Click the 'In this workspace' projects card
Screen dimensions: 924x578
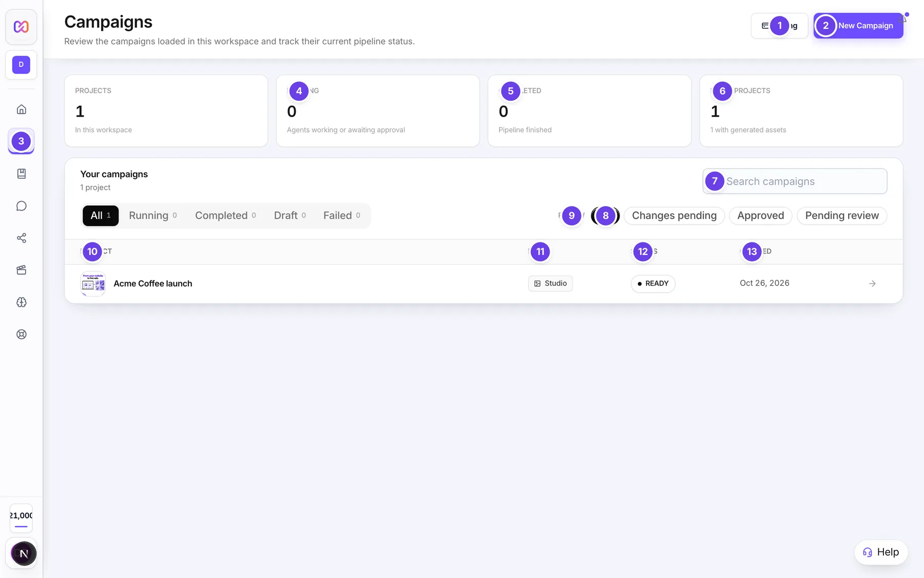pyautogui.click(x=166, y=111)
